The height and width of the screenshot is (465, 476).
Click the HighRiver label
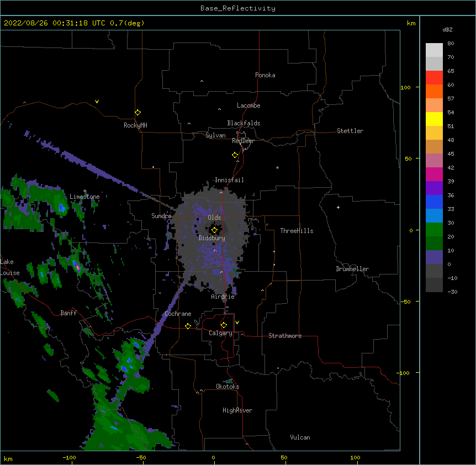(237, 410)
